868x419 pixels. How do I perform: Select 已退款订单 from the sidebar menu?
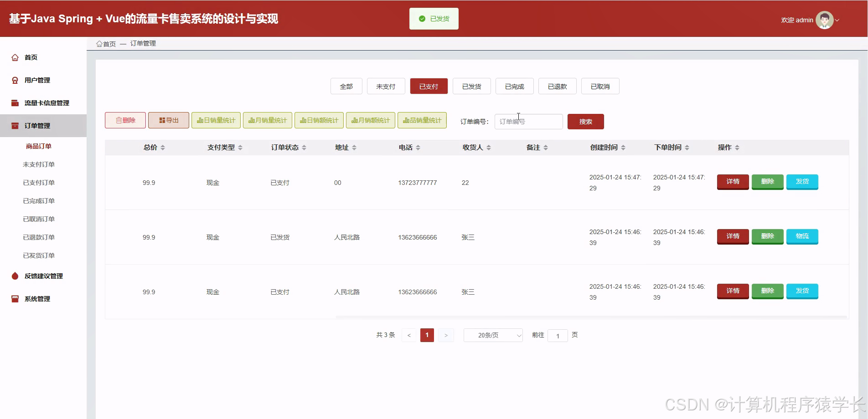tap(38, 237)
